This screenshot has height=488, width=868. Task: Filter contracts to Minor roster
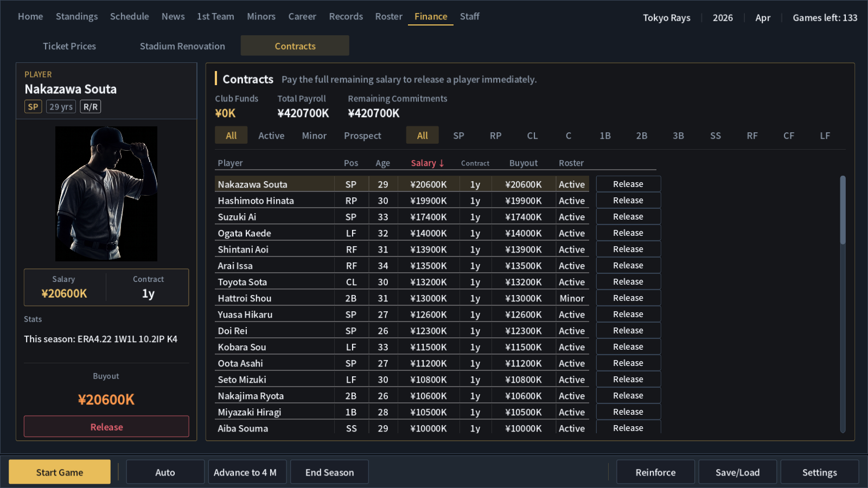coord(314,136)
